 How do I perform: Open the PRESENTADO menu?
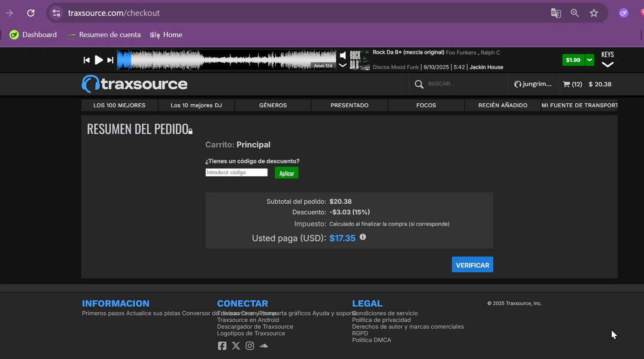[349, 106]
